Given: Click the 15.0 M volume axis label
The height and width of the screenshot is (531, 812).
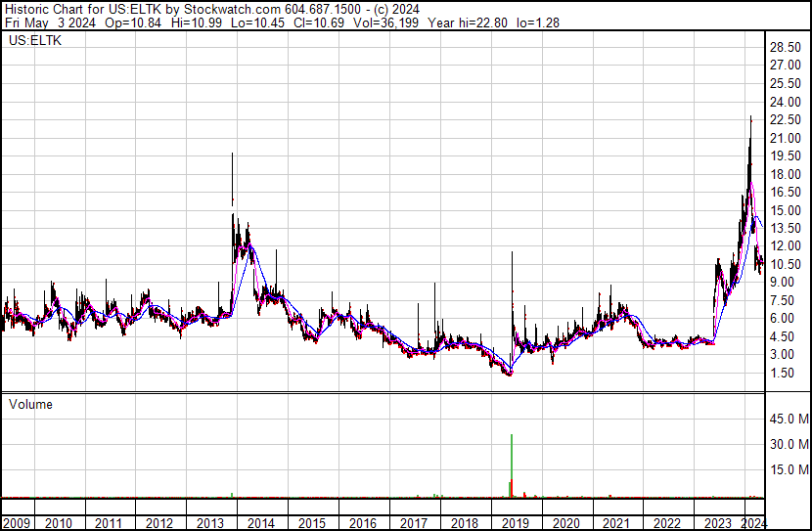Looking at the screenshot, I should [787, 469].
